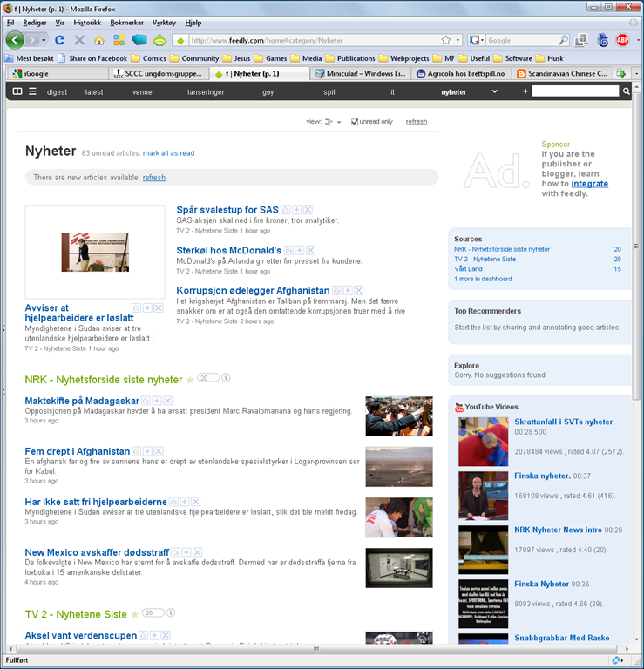644x669 pixels.
Task: Click 'mark all as read' link
Action: tap(168, 153)
